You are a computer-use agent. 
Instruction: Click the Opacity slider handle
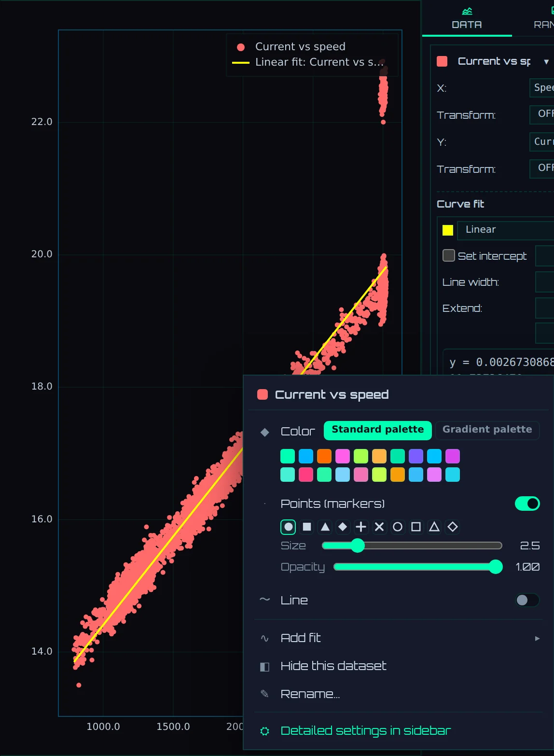[x=496, y=567]
